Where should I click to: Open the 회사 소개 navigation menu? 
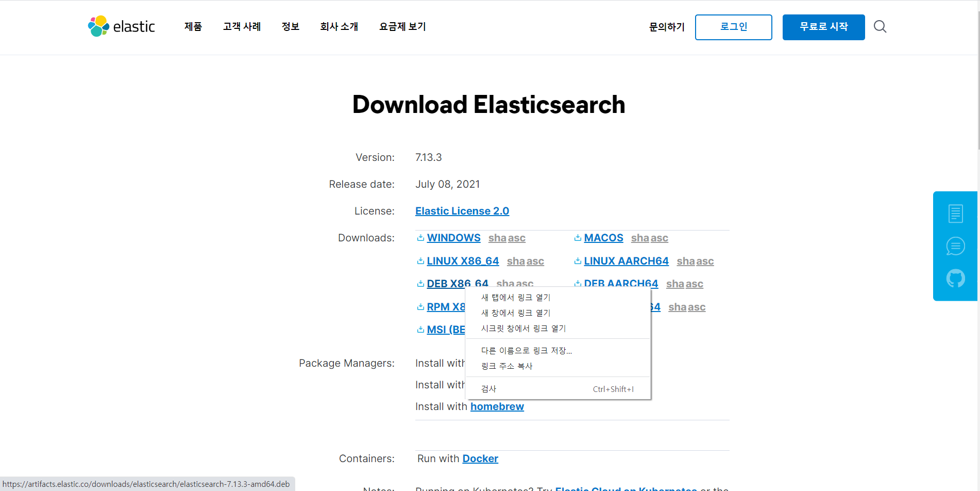tap(339, 27)
